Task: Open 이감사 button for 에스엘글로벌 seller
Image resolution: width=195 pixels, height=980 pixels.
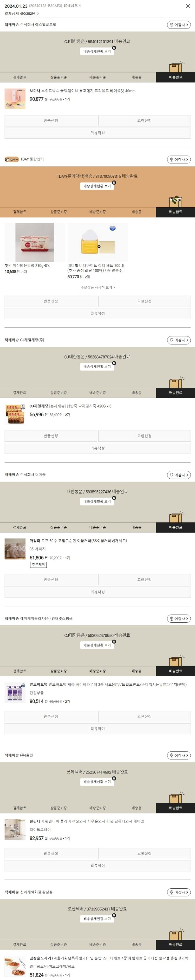Action: tap(179, 25)
